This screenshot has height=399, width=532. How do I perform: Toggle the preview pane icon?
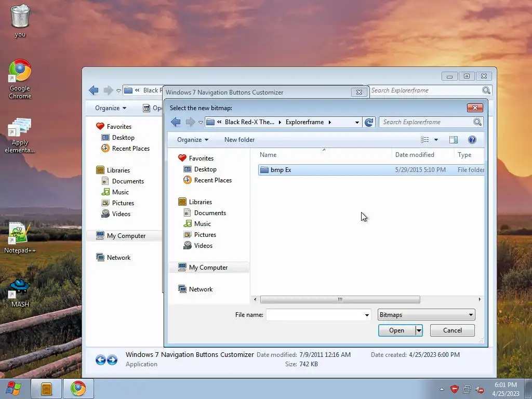(x=453, y=139)
